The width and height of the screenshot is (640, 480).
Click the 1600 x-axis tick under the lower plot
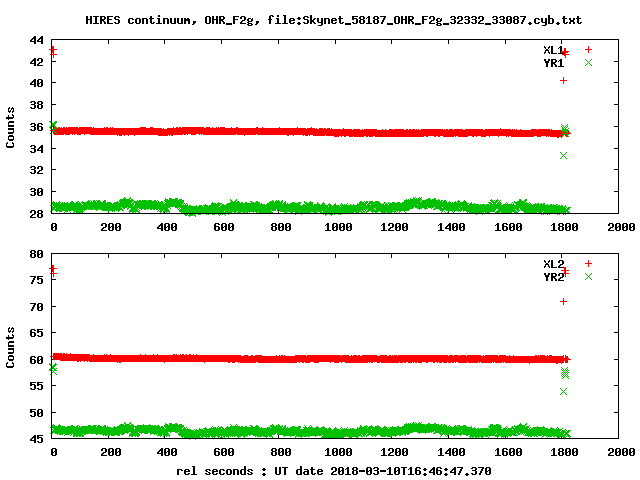tap(508, 452)
